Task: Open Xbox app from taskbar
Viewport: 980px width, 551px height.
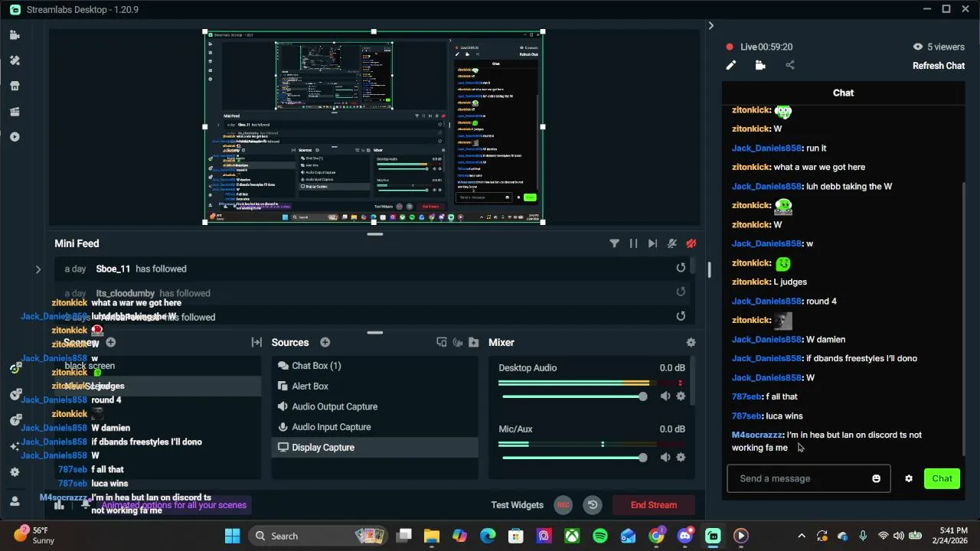Action: click(572, 536)
